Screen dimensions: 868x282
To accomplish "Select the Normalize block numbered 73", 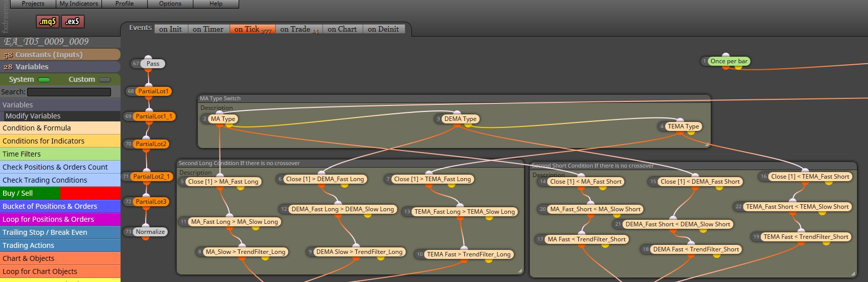I will [150, 232].
